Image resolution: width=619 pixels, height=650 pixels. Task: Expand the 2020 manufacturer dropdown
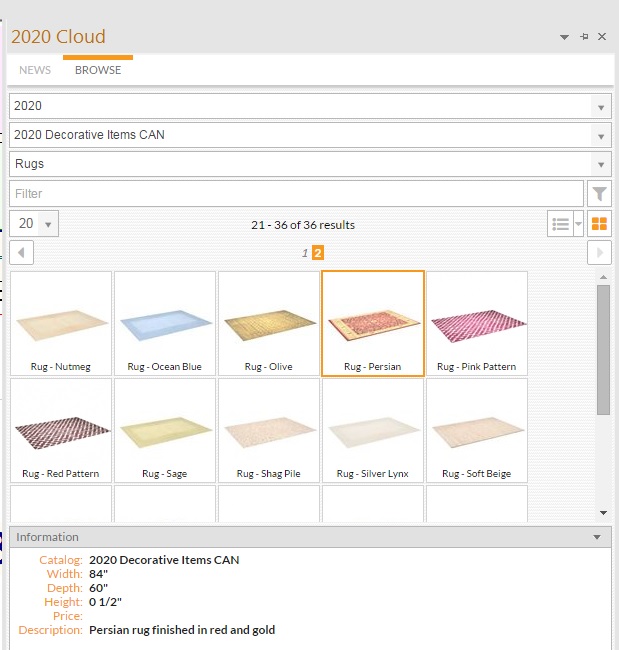(x=310, y=106)
